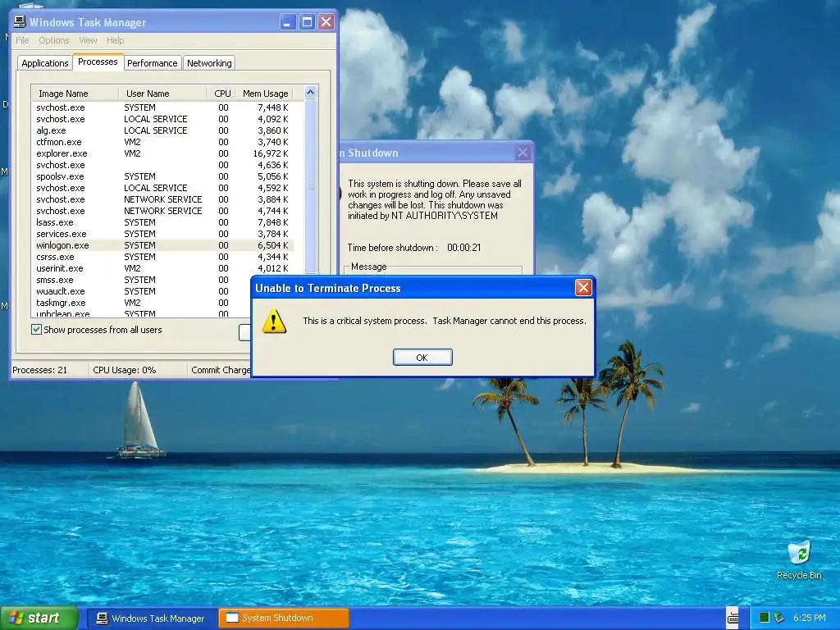Click the shutdown countdown 00:00:21

coord(464,248)
